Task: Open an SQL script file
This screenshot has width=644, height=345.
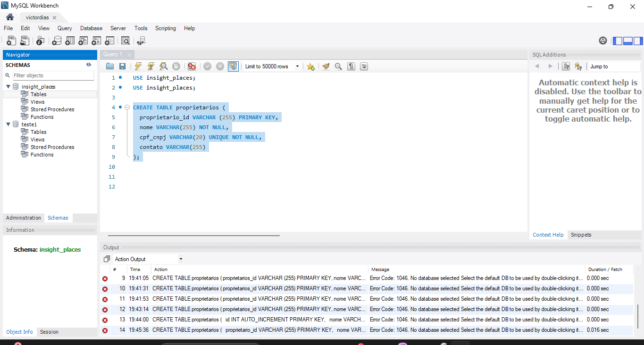Action: tap(25, 41)
